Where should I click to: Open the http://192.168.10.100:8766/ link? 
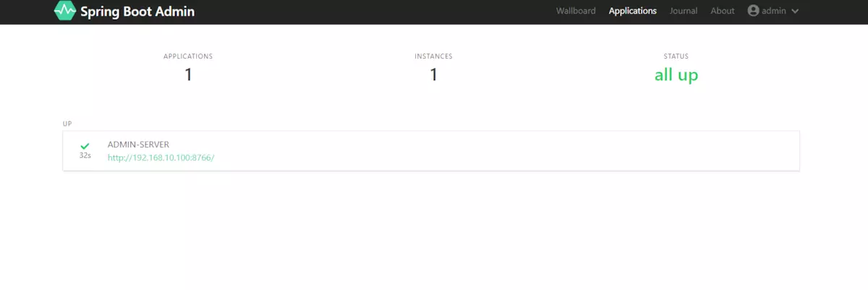161,157
